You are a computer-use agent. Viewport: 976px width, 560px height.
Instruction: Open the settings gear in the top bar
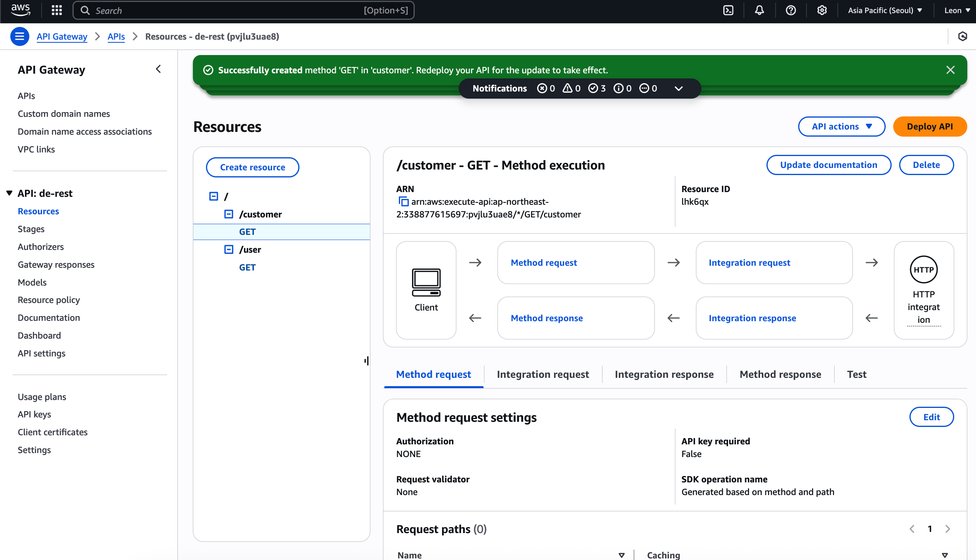[822, 10]
